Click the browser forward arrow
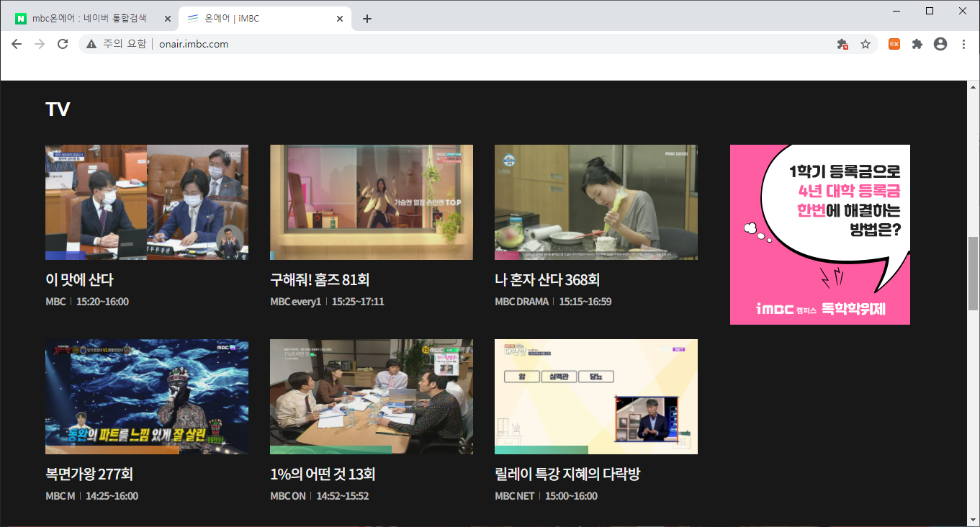The width and height of the screenshot is (980, 527). pos(40,44)
